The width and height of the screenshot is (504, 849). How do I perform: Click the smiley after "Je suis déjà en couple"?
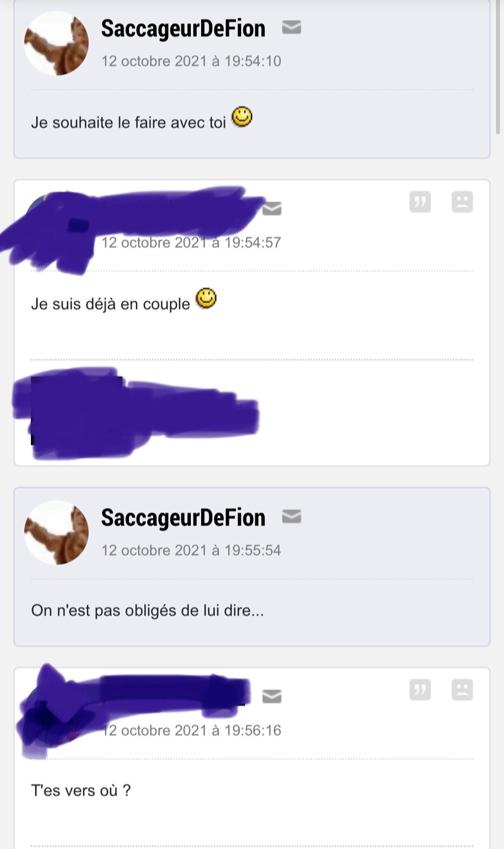[x=206, y=298]
